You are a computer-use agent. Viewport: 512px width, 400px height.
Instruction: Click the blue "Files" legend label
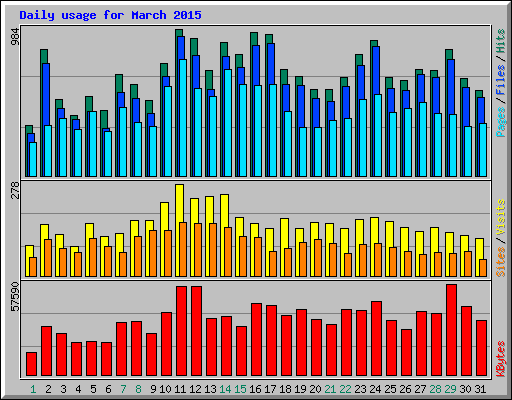click(500, 80)
